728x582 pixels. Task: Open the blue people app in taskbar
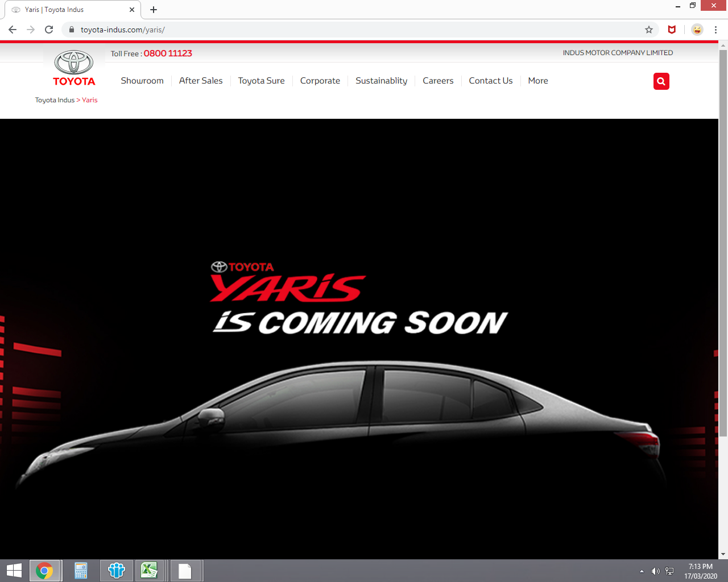117,571
